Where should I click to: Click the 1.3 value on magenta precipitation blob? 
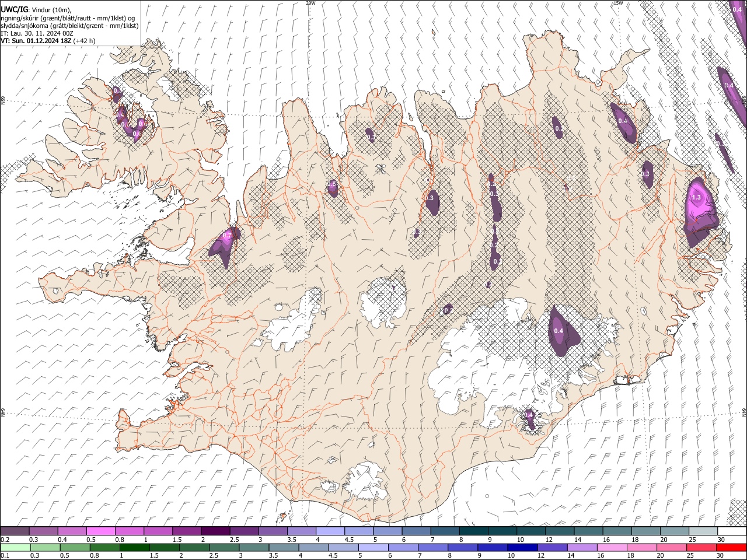point(696,198)
